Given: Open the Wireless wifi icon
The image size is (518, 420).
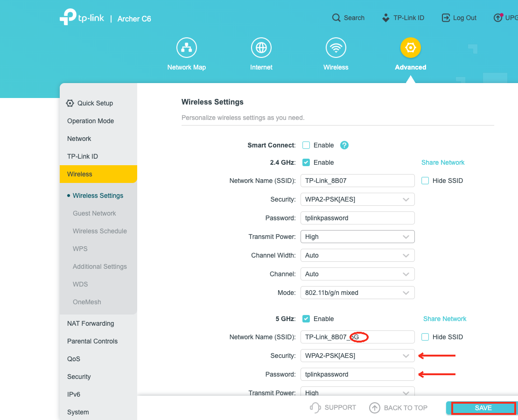Looking at the screenshot, I should point(336,48).
